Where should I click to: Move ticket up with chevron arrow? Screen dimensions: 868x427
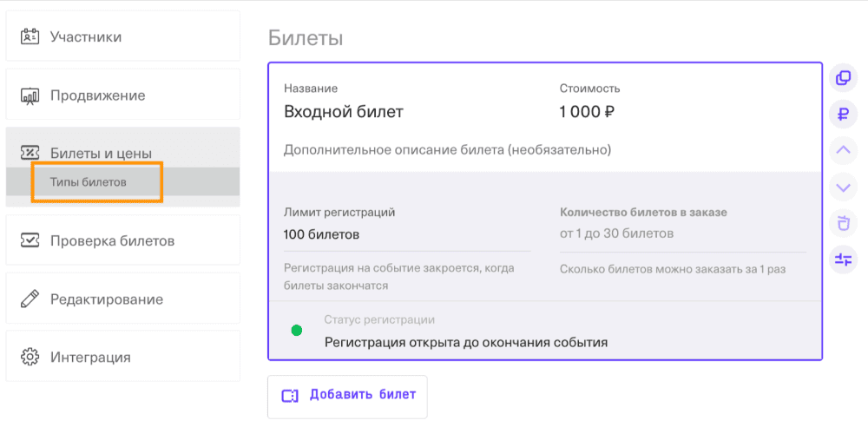pos(843,151)
